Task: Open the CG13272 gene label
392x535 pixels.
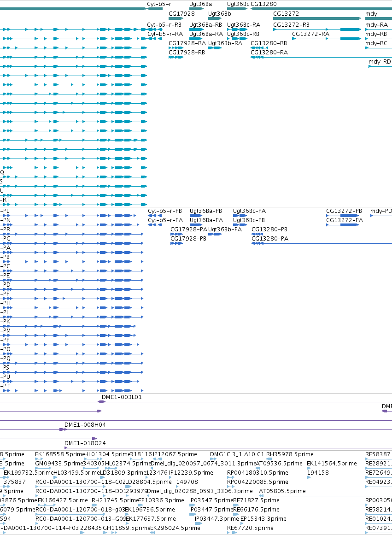Action: tap(286, 14)
